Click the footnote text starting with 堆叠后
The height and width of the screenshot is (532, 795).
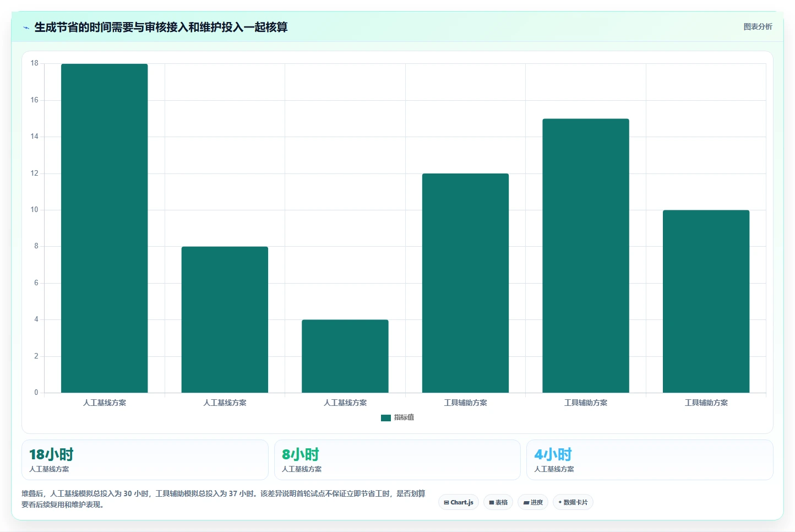coord(224,499)
